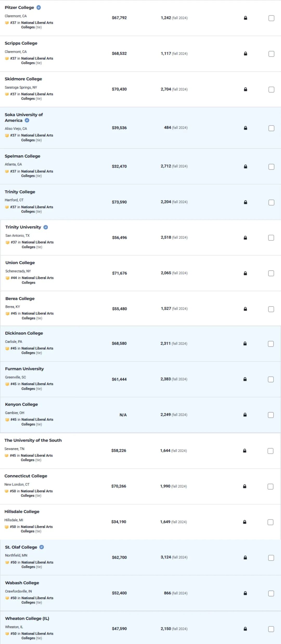281x644 pixels.
Task: Check the compare box for Pitzer College
Action: (x=271, y=18)
